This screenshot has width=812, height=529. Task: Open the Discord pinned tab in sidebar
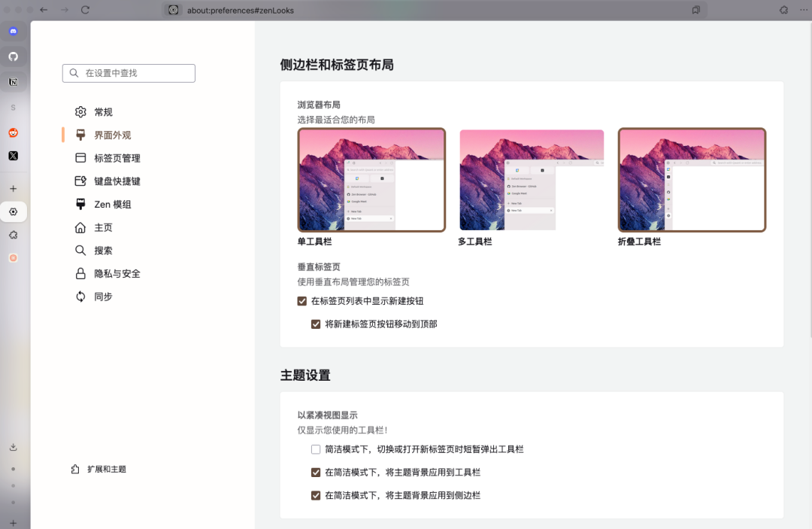[13, 31]
